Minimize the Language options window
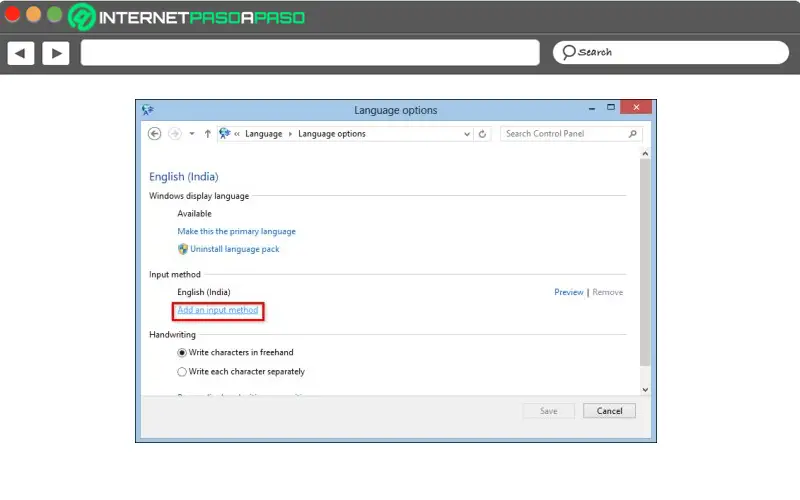The height and width of the screenshot is (500, 800). point(592,108)
